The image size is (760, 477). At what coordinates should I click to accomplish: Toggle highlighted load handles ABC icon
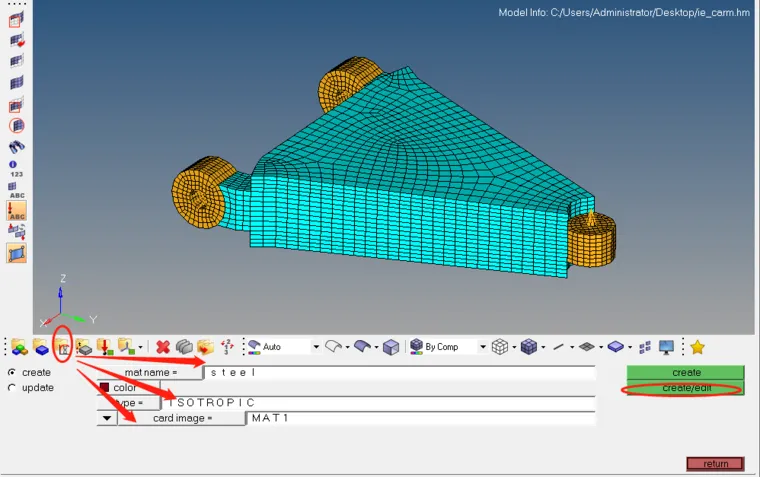pos(16,211)
